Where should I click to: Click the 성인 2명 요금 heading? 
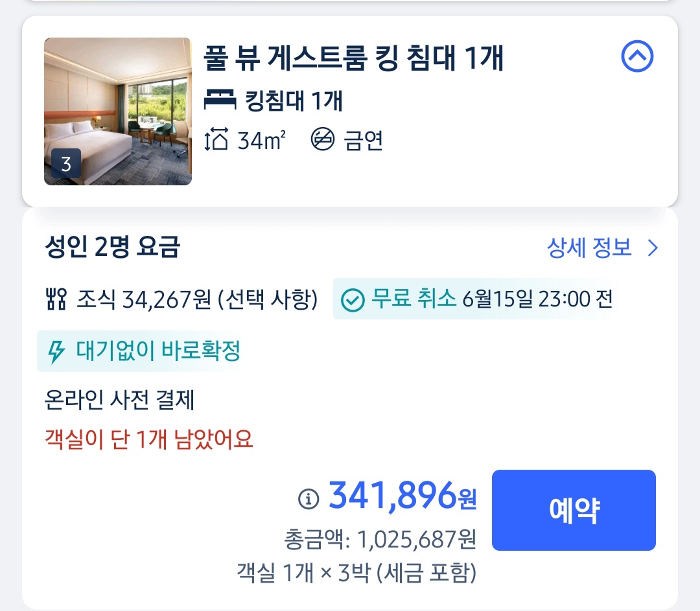[112, 247]
